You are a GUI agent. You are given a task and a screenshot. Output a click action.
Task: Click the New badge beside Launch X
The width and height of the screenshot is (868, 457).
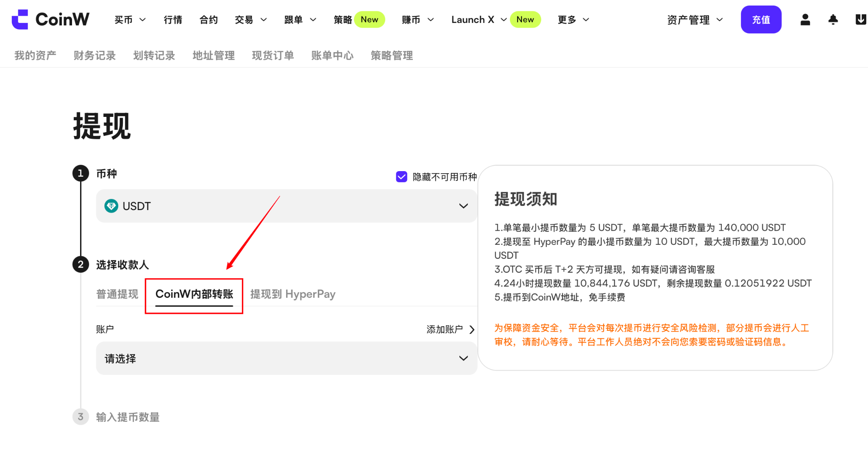pyautogui.click(x=525, y=19)
